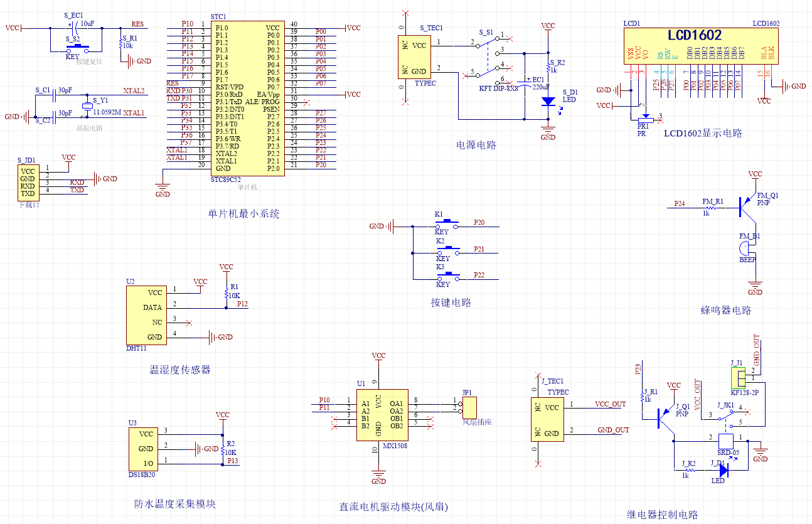
Task: Select the STC89C52 microcontroller chip body
Action: tap(247, 98)
